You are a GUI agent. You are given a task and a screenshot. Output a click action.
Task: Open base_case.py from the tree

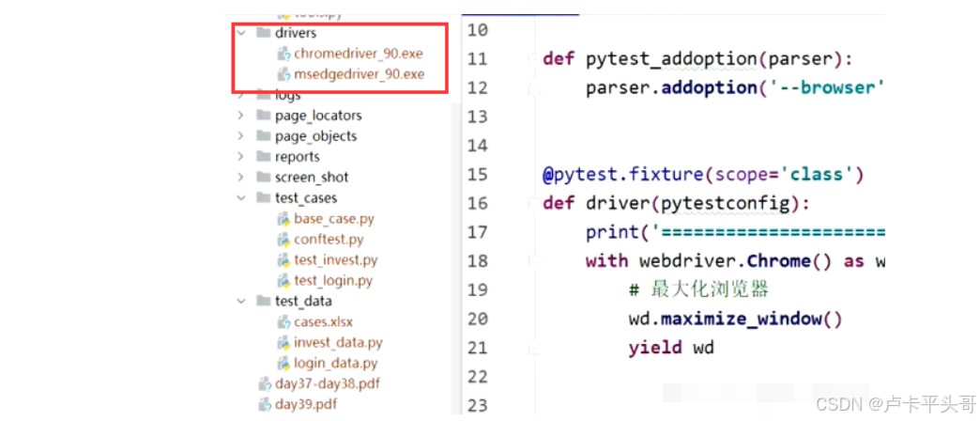pos(334,219)
